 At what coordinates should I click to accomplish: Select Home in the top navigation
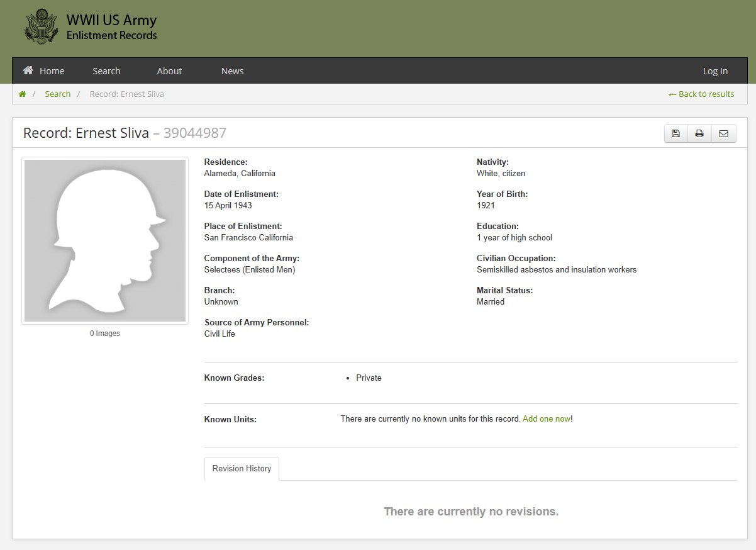point(52,71)
